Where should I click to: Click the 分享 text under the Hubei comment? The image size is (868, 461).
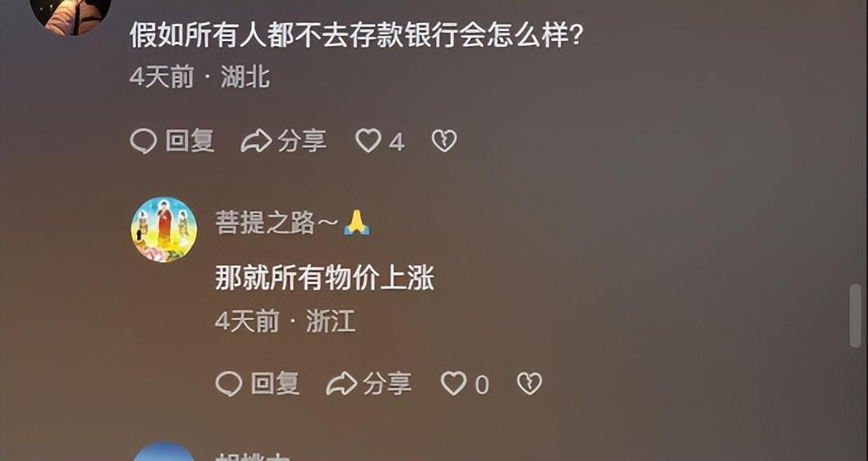coord(302,141)
